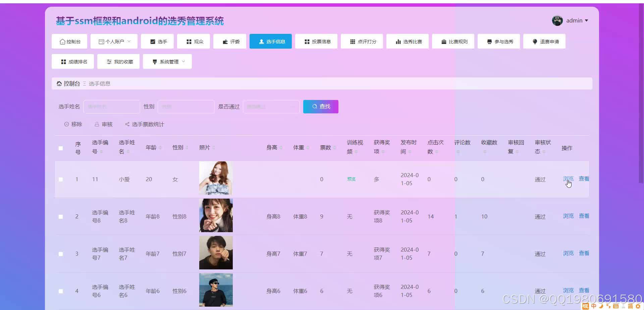The height and width of the screenshot is (310, 644).
Task: Switch to the 成绩排名 tab
Action: pos(73,61)
